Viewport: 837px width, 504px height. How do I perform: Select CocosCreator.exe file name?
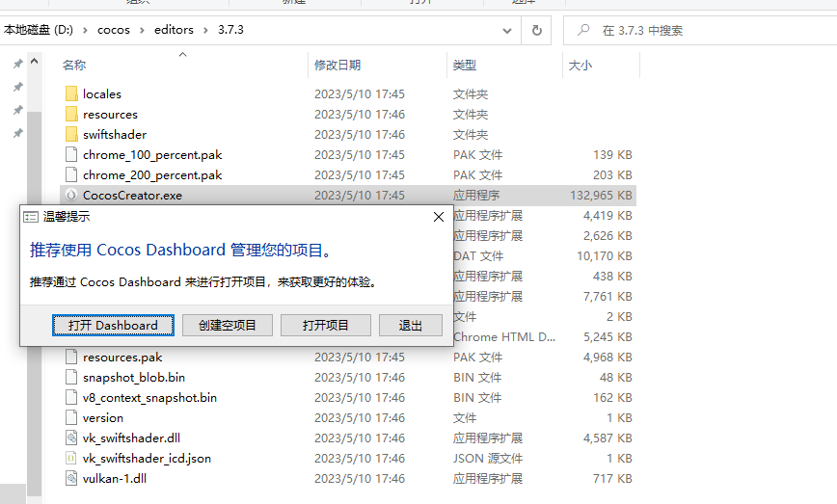click(x=132, y=196)
